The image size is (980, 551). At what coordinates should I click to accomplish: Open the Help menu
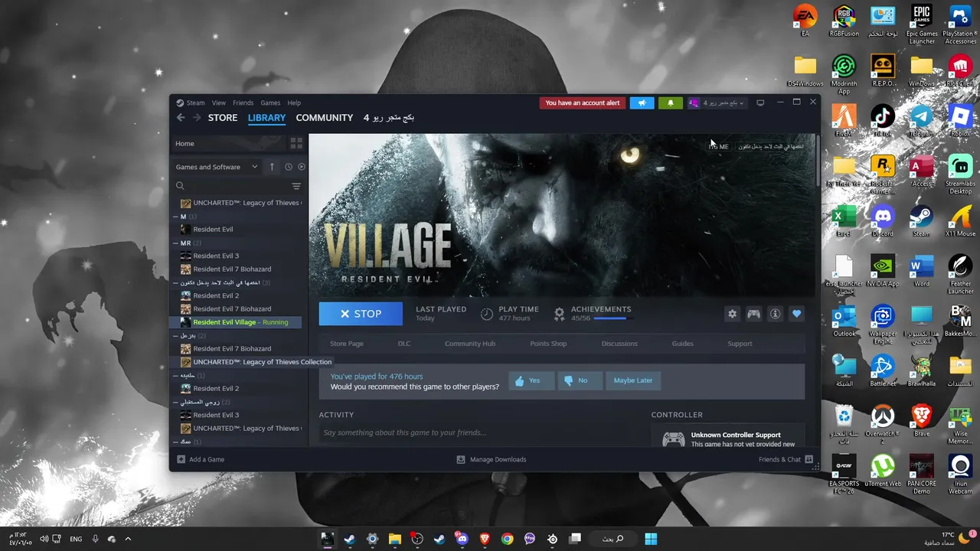tap(294, 103)
